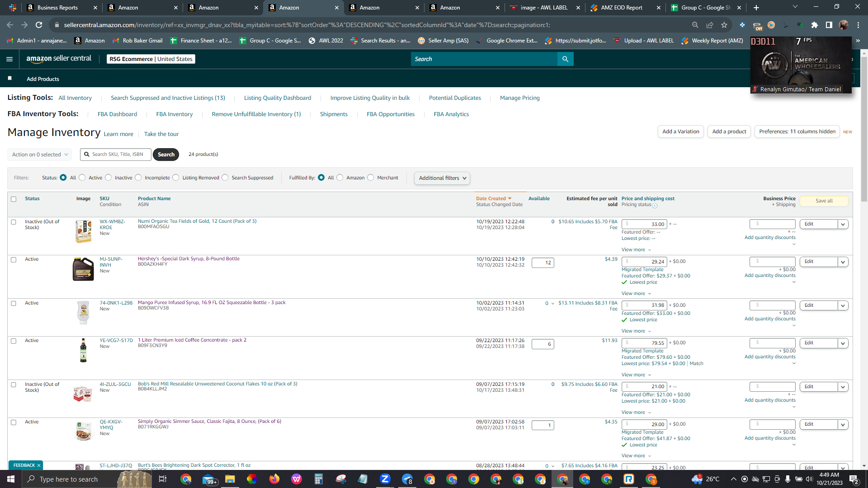
Task: Tick the select-all checkbox in table header
Action: pyautogui.click(x=14, y=199)
